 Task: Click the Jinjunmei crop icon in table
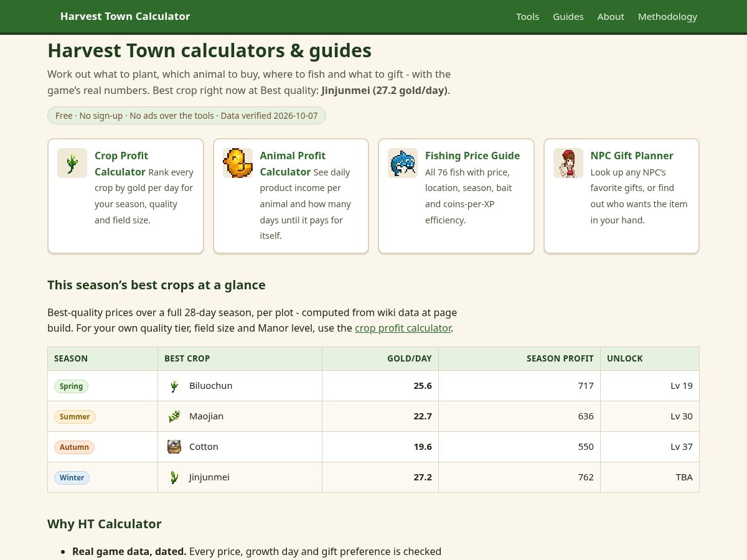[x=174, y=477]
